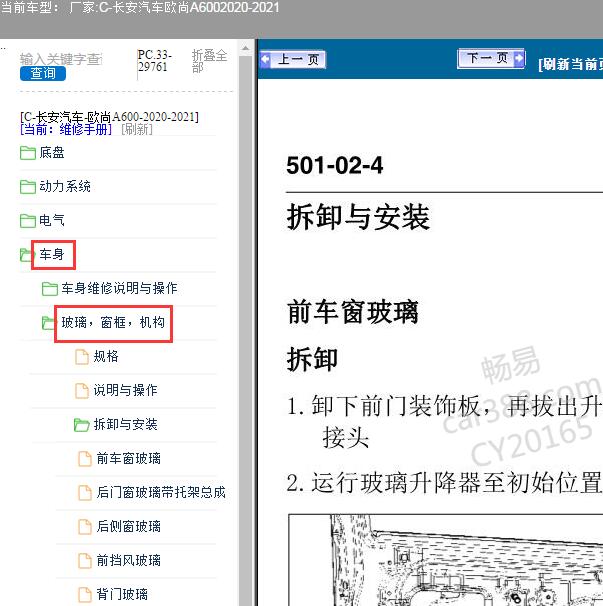Viewport: 603px width, 606px height.
Task: Select the 车身 tree label
Action: 52,255
